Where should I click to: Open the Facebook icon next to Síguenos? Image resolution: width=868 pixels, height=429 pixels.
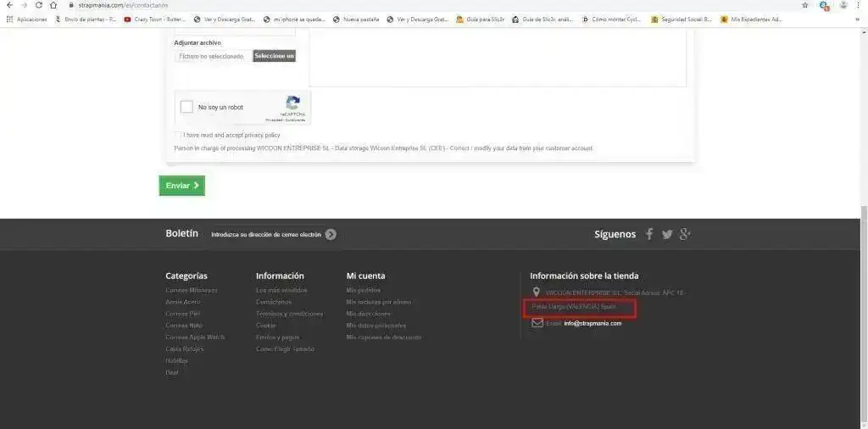[x=649, y=234]
